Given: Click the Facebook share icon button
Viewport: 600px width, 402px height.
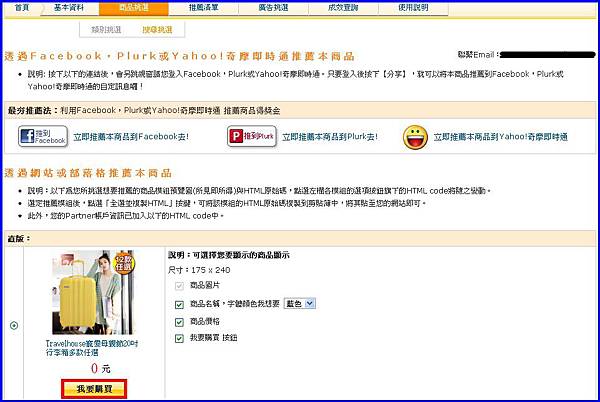Looking at the screenshot, I should point(43,136).
